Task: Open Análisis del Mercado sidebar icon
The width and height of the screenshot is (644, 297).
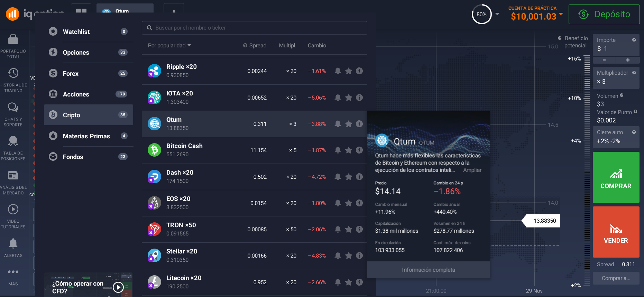Action: 13,183
